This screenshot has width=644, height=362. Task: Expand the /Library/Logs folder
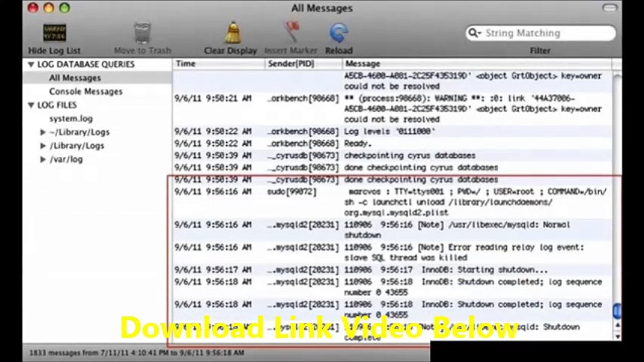click(x=43, y=146)
